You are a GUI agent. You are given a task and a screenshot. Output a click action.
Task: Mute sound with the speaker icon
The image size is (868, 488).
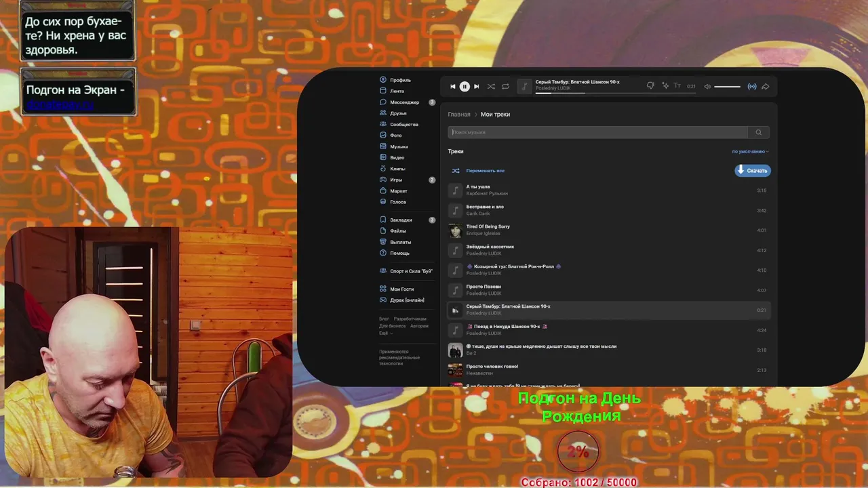(707, 86)
